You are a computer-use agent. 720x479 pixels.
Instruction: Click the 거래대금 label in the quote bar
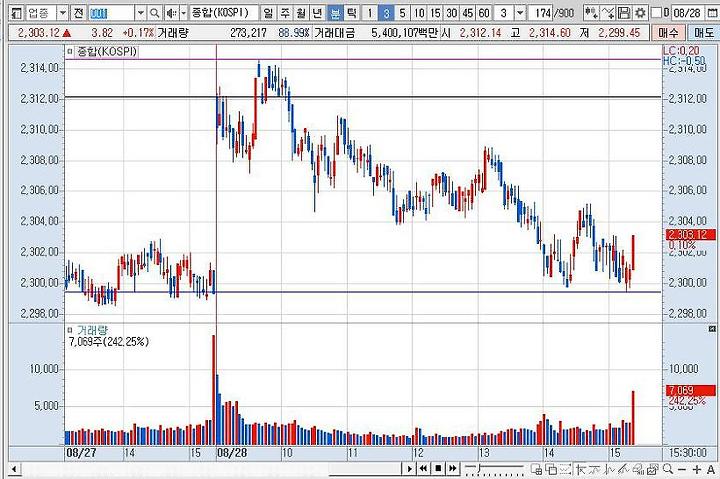[x=334, y=33]
